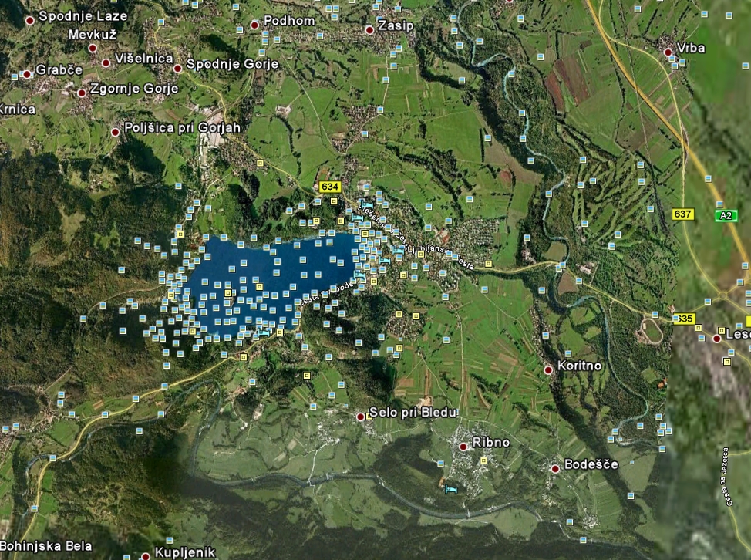The width and height of the screenshot is (751, 560).
Task: Open the Vrba village placemark dot
Action: point(668,52)
